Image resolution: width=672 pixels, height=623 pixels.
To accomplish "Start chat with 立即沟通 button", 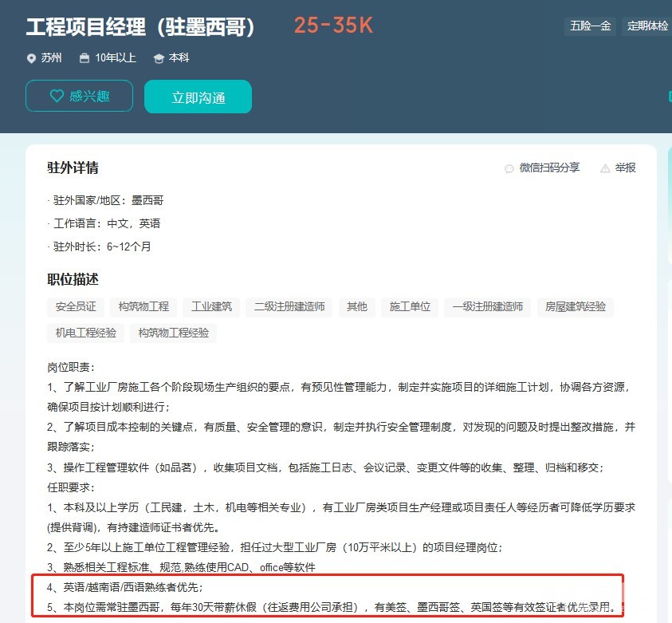I will pyautogui.click(x=198, y=97).
